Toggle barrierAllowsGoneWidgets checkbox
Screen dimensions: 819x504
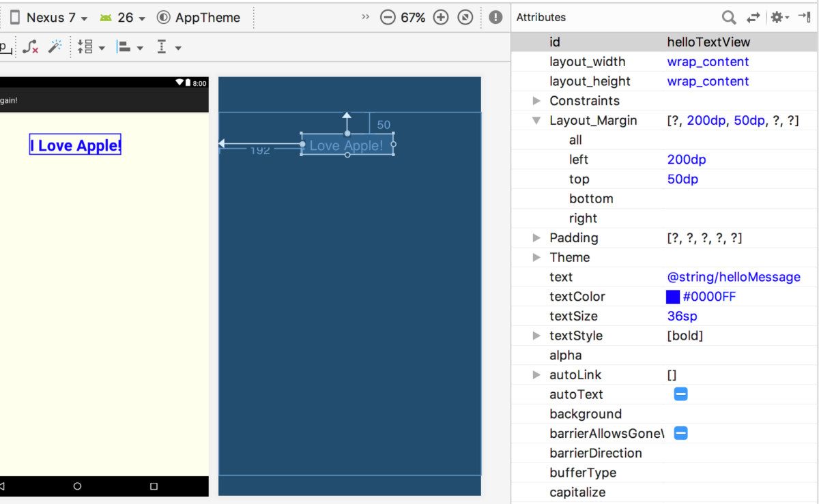tap(680, 433)
